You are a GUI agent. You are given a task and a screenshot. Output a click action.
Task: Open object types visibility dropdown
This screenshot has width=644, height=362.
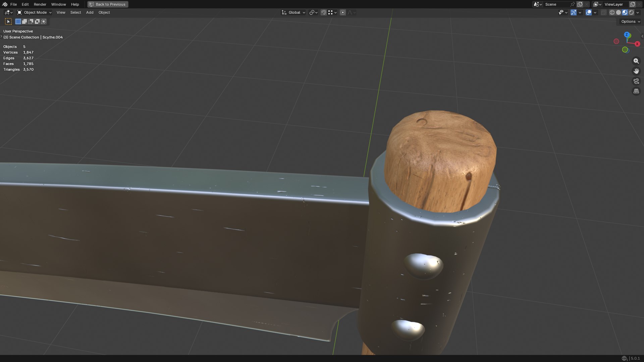tap(563, 12)
